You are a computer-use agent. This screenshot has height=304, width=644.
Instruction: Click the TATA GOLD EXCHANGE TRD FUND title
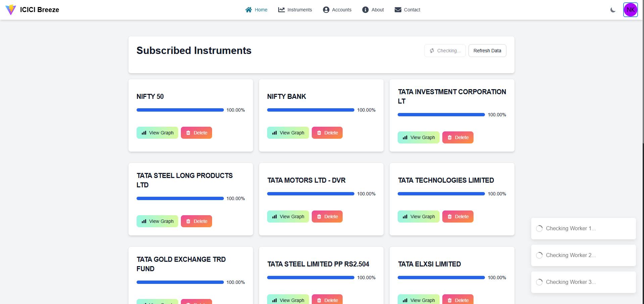click(181, 264)
